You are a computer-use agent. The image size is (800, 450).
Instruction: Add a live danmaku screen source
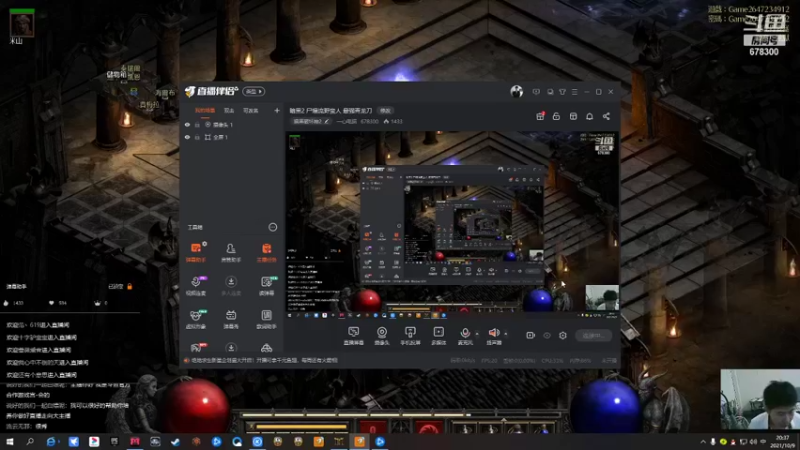[354, 336]
